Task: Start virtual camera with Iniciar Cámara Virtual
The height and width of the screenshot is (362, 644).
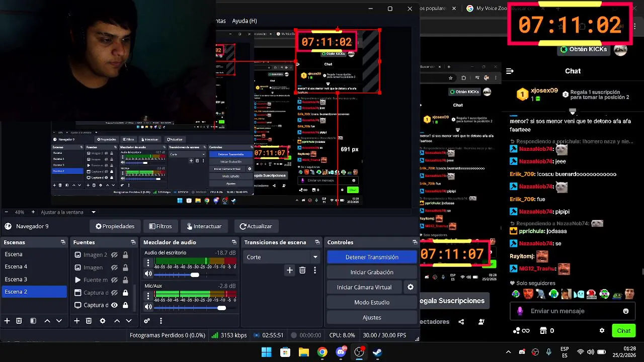Action: tap(364, 287)
